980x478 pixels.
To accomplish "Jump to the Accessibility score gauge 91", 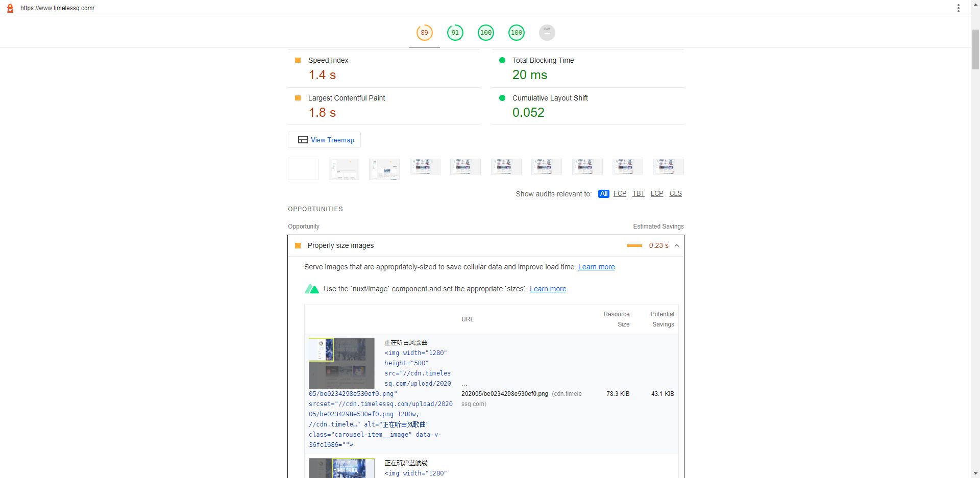I will (x=455, y=33).
